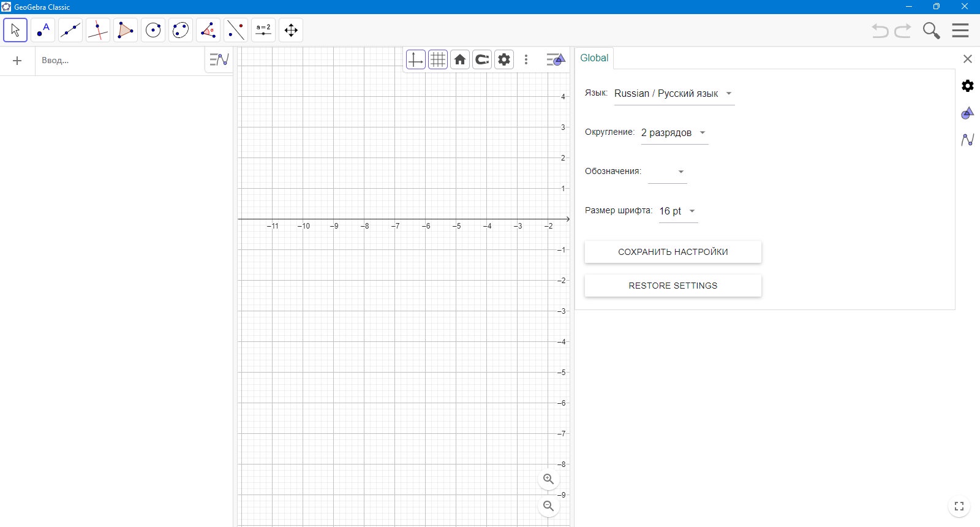The height and width of the screenshot is (527, 980).
Task: Select the Perpendicular Line tool
Action: (98, 30)
